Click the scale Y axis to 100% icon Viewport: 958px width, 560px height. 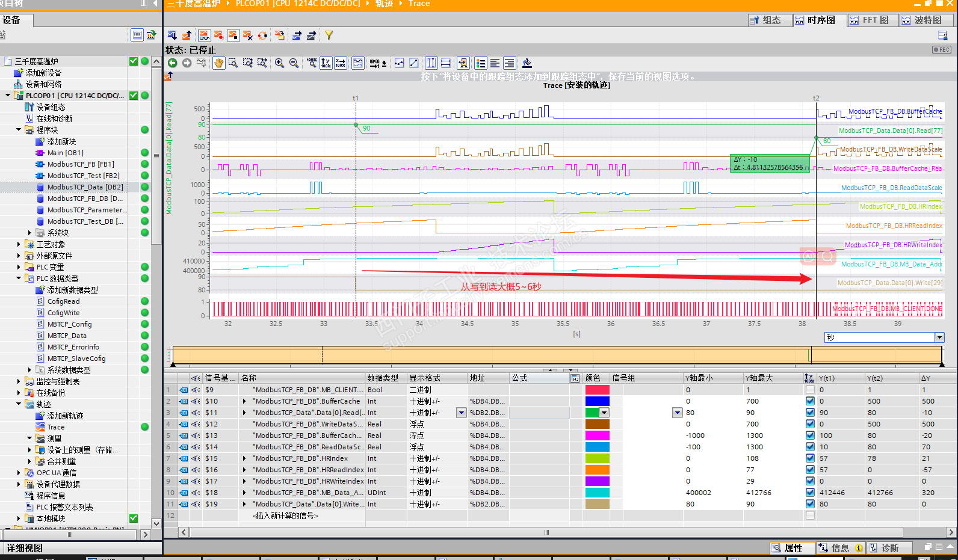326,63
